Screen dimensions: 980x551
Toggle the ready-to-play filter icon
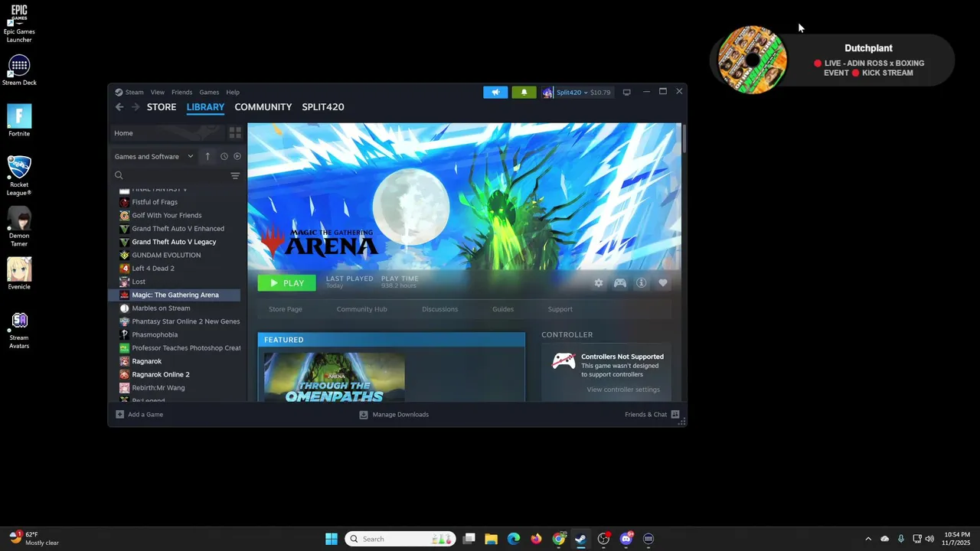point(237,156)
